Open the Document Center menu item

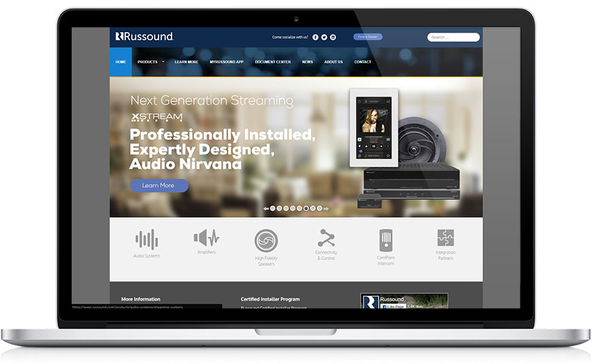coord(273,62)
